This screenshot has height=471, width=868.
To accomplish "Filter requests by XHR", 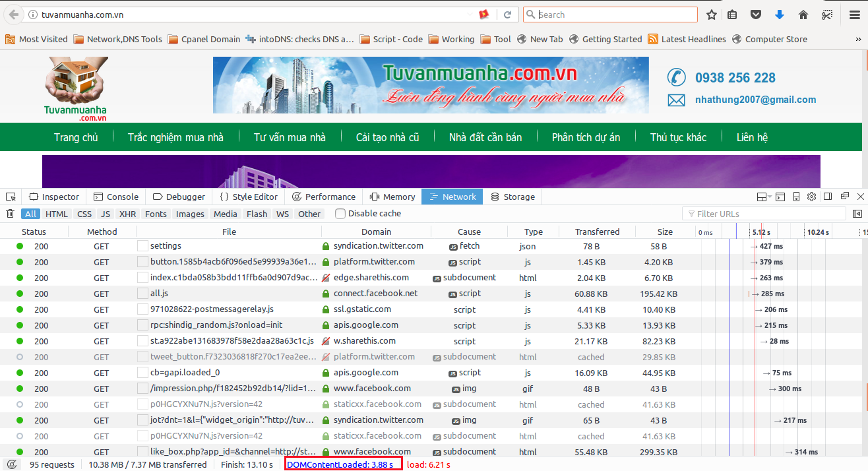I will tap(128, 214).
